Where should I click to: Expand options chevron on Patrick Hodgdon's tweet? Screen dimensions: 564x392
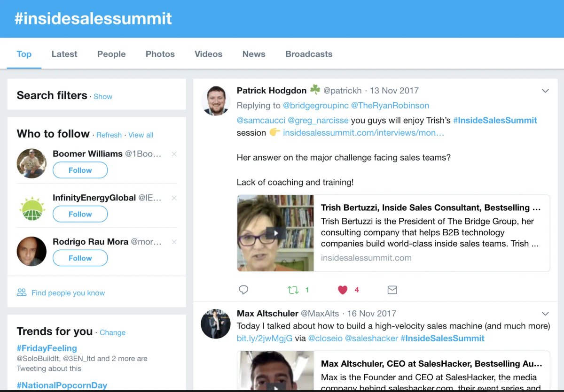[545, 91]
